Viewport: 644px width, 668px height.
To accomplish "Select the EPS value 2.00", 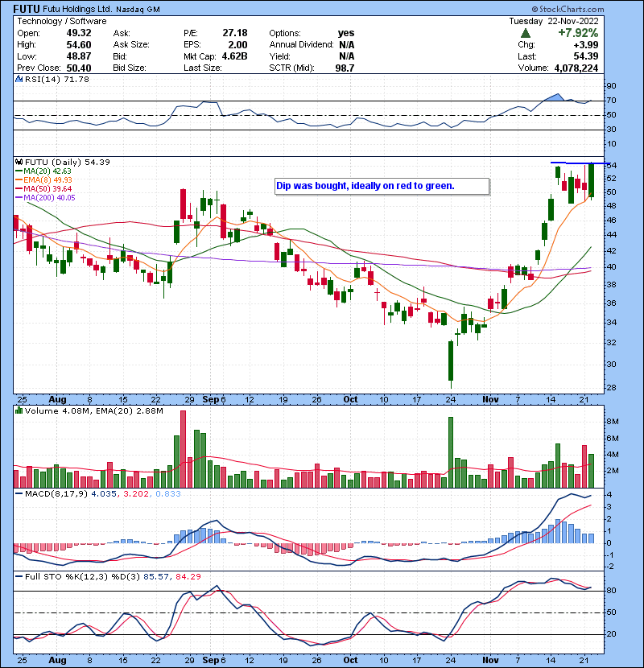I will [237, 45].
